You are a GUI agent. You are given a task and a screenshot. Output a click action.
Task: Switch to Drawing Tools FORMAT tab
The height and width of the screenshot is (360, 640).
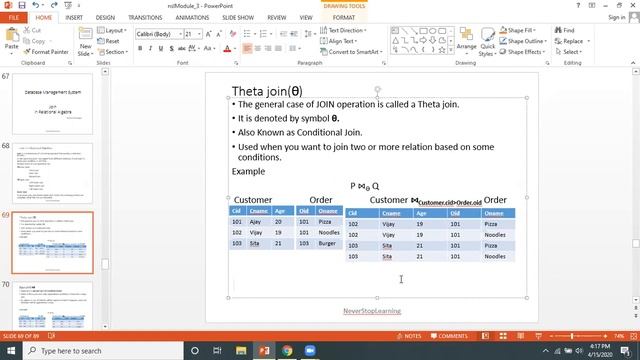[344, 18]
